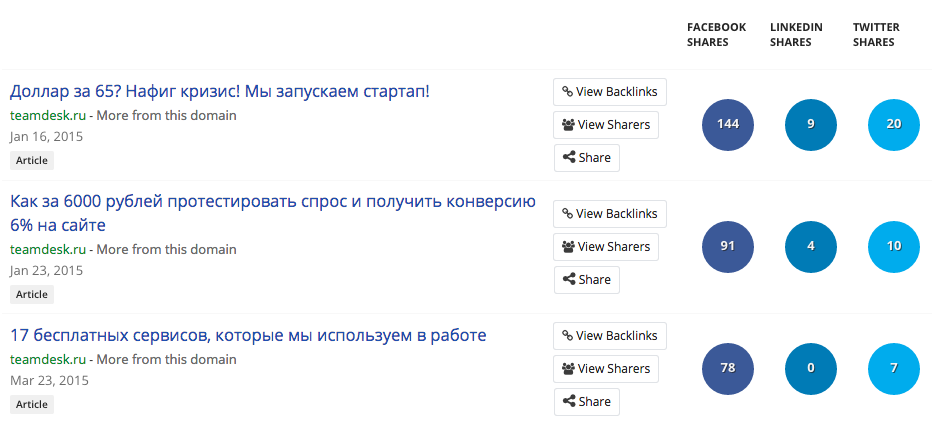Viewport: 932px width, 427px height.
Task: Click link icon in first View Backlinks button
Action: pos(567,92)
